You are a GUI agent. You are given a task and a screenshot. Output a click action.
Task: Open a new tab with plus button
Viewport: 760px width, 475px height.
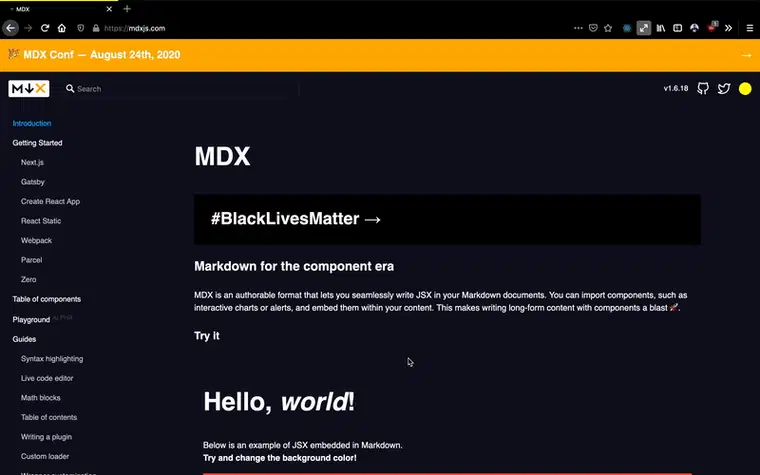(x=127, y=9)
